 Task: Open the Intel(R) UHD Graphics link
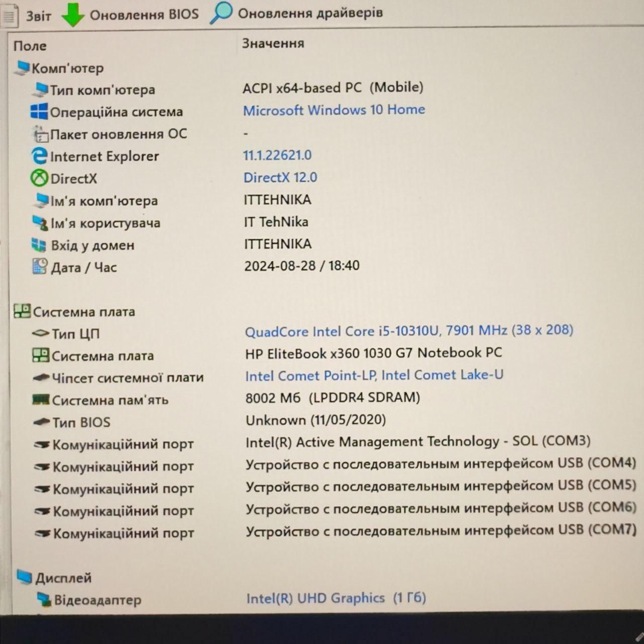coord(336,598)
